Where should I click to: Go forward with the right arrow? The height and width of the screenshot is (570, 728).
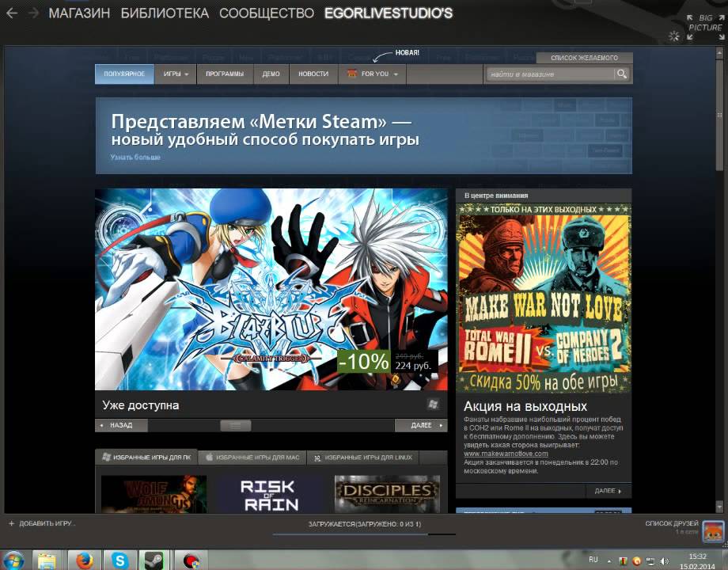[x=33, y=13]
